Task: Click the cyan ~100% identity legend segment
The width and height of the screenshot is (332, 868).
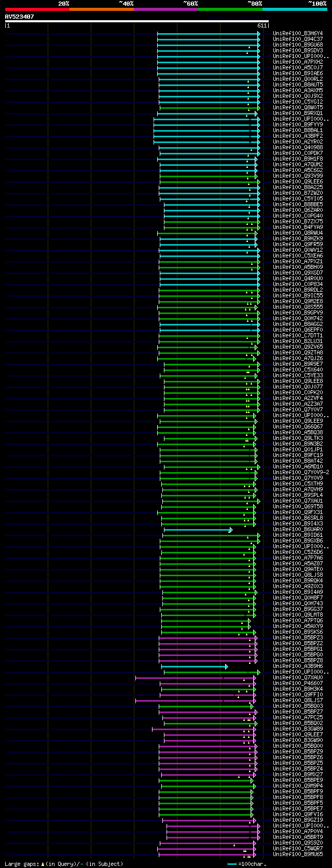Action: (x=295, y=9)
